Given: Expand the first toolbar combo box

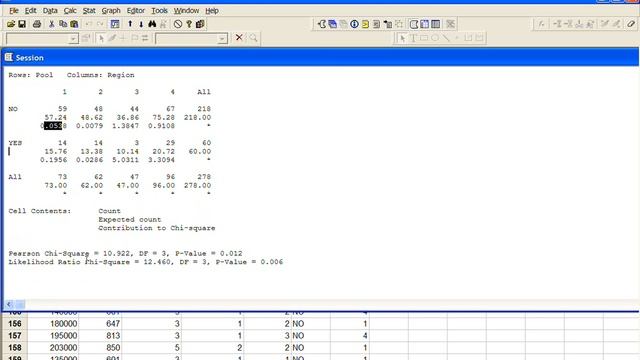Looking at the screenshot, I should coord(73,39).
